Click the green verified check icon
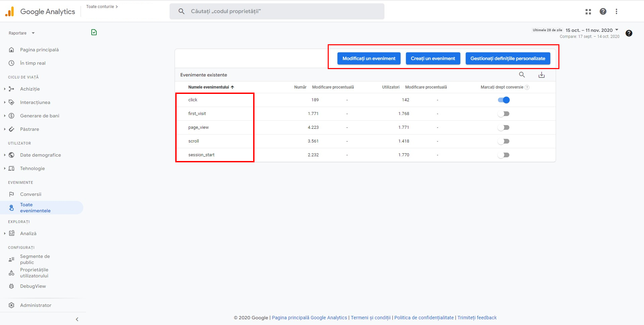Image resolution: width=644 pixels, height=325 pixels. coord(94,32)
